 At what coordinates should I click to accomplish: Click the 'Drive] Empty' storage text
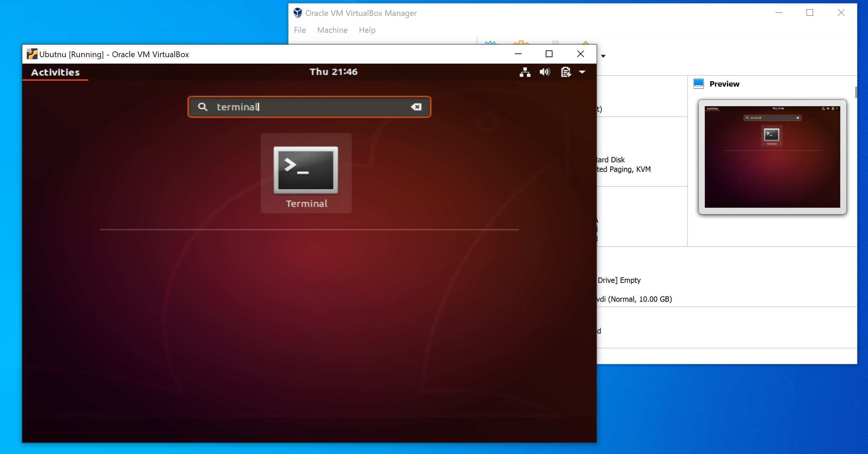pos(619,280)
